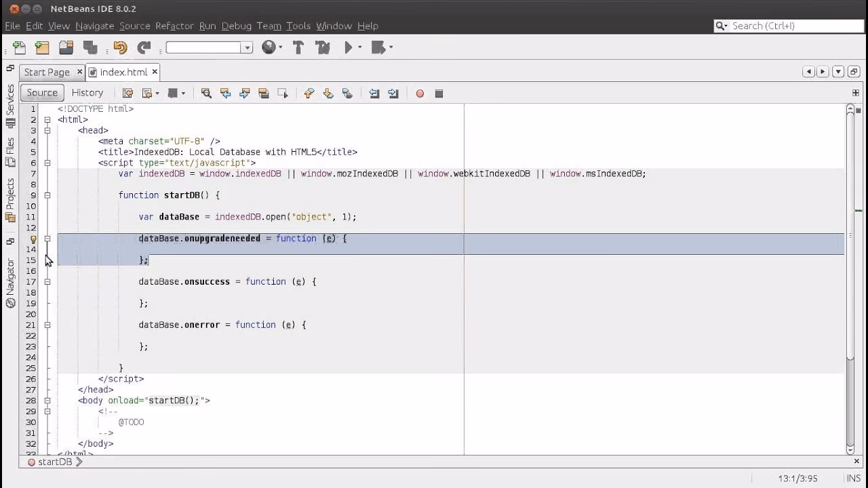
Task: Toggle bookmark on current line
Action: [347, 94]
